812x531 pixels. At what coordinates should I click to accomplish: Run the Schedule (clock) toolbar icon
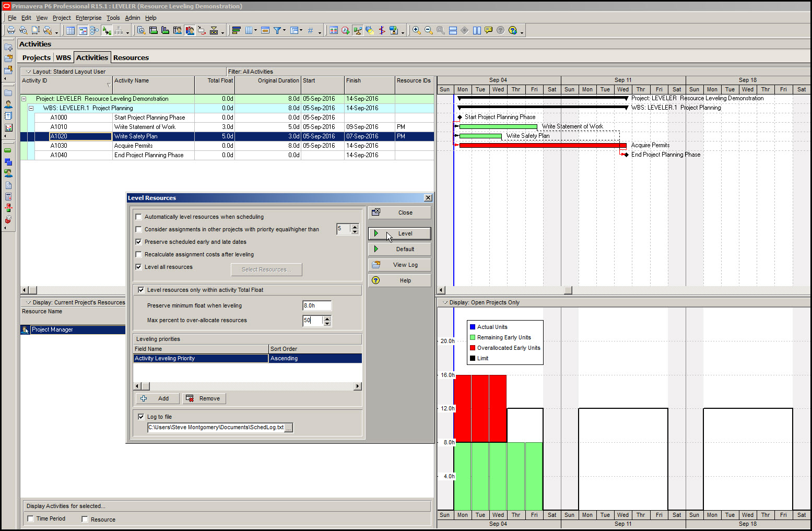[x=344, y=30]
